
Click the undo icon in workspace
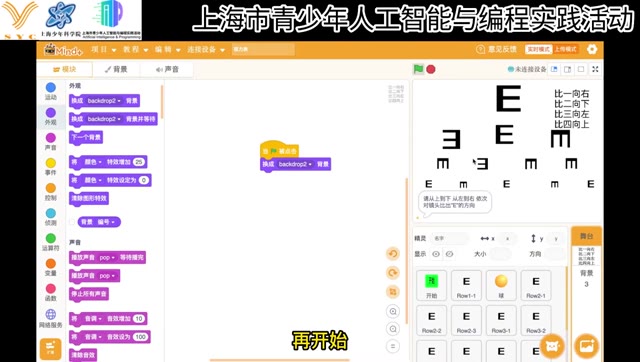click(x=393, y=254)
